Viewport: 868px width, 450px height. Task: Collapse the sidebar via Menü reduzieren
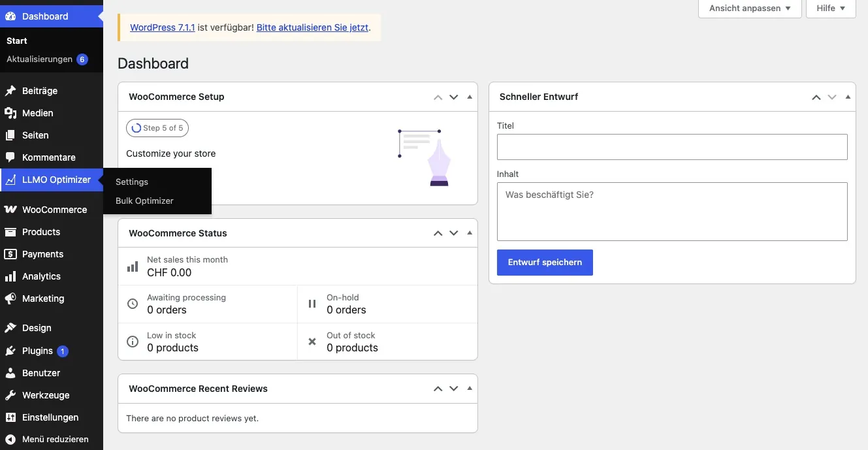point(51,439)
